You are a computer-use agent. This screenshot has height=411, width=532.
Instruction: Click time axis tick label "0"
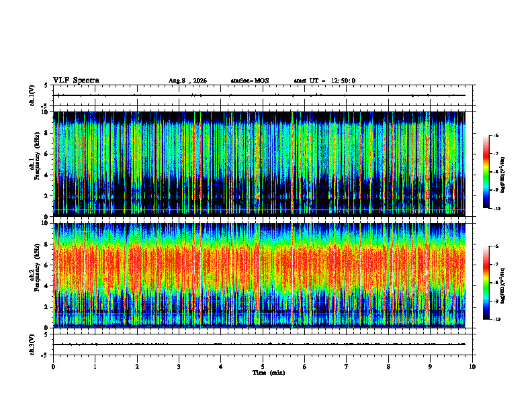53,367
